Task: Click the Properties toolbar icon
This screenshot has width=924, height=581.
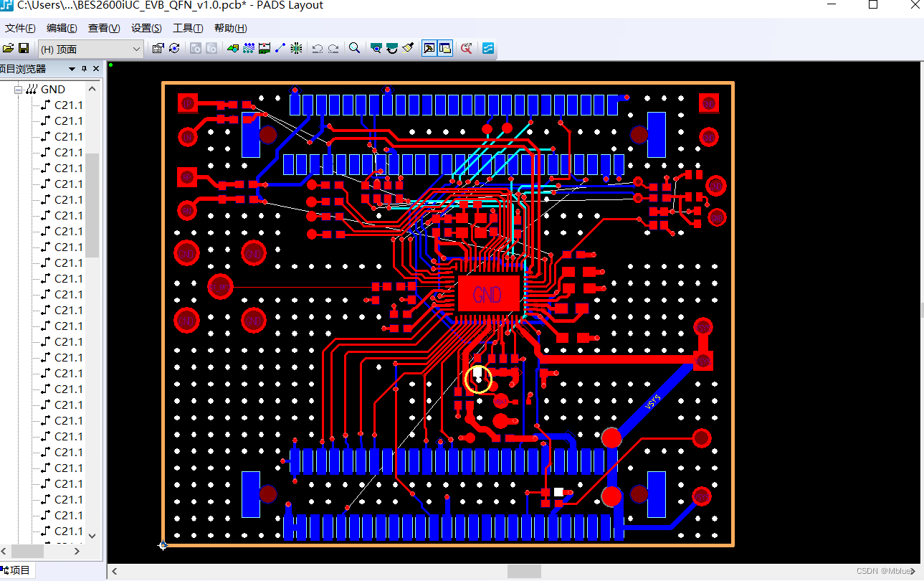Action: tap(158, 48)
